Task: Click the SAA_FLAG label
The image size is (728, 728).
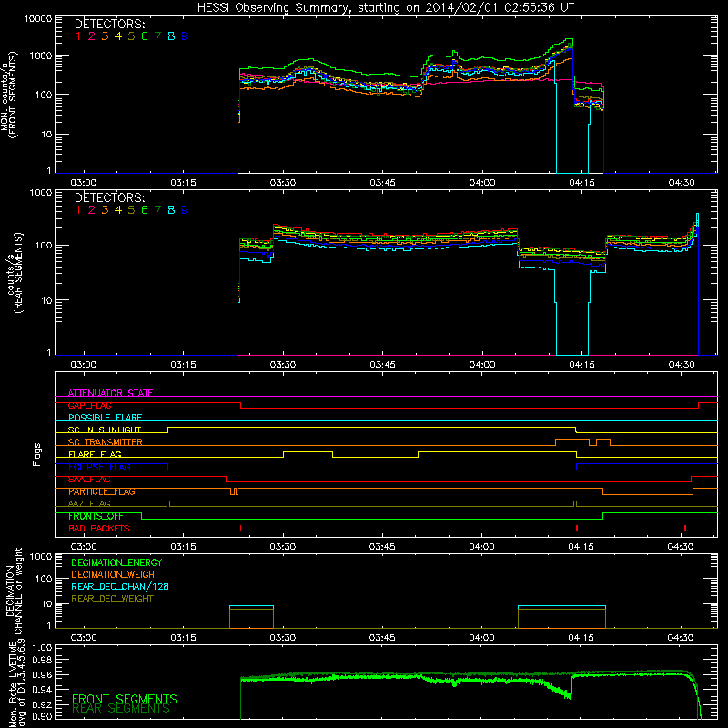Action: click(89, 480)
